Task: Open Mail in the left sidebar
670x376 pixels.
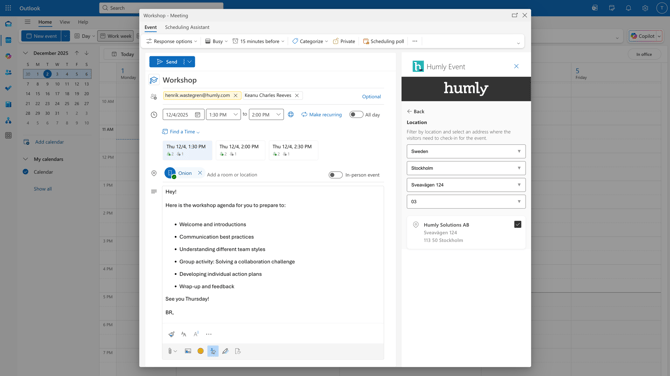Action: coord(8,24)
